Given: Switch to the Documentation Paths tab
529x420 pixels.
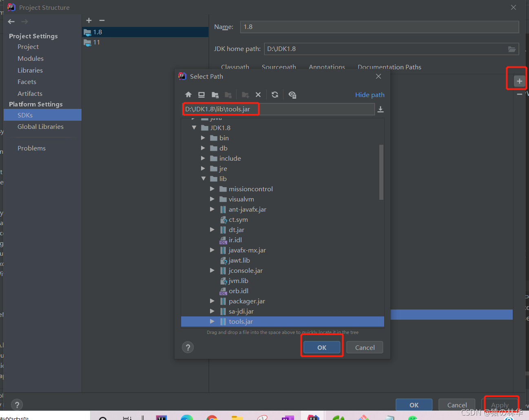Looking at the screenshot, I should click(x=389, y=67).
